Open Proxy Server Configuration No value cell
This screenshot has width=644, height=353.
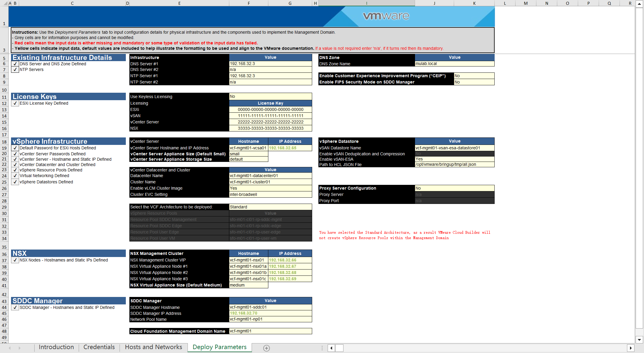tap(455, 188)
